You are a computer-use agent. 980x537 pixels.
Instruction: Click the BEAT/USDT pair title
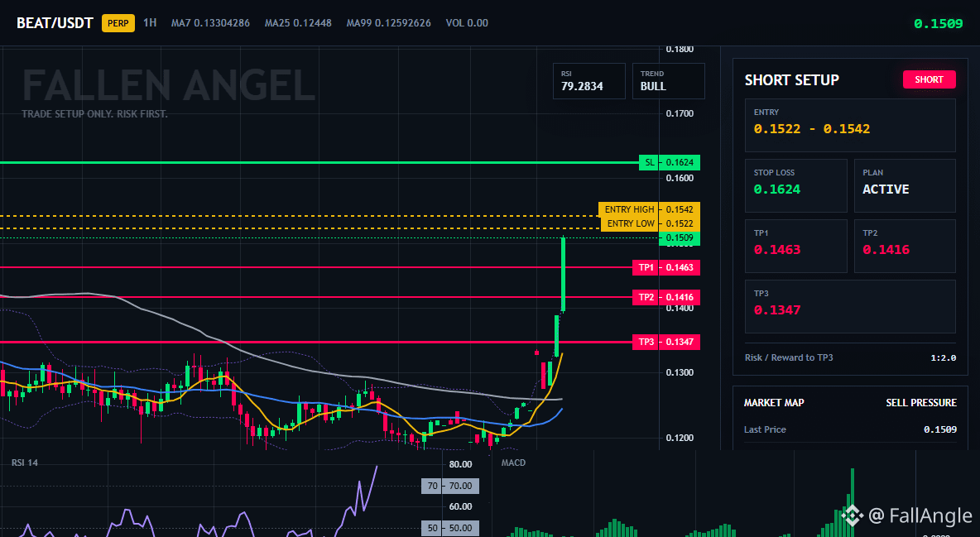tap(55, 23)
